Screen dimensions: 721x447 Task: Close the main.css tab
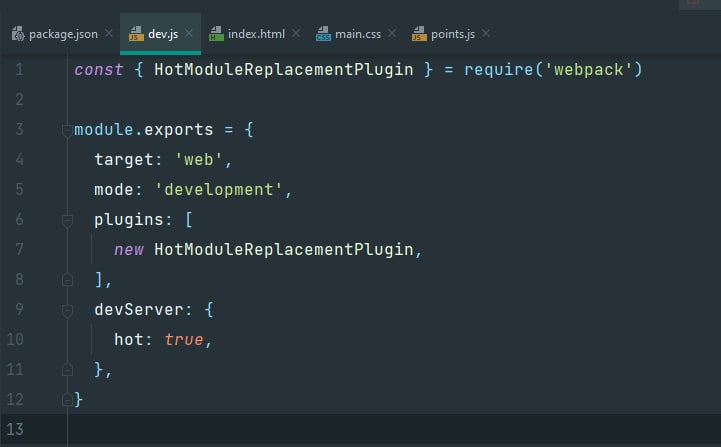click(392, 34)
